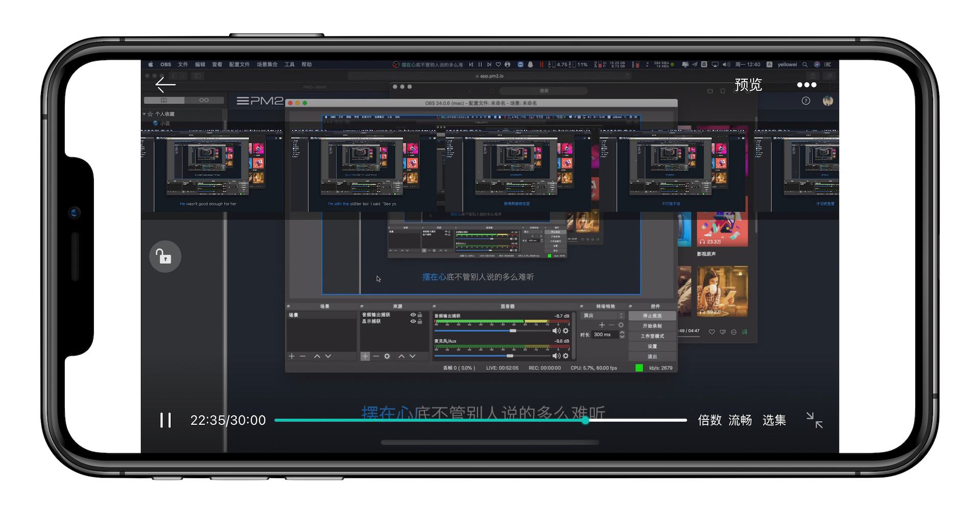Tap the back arrow of the video player
980x513 pixels.
point(165,85)
